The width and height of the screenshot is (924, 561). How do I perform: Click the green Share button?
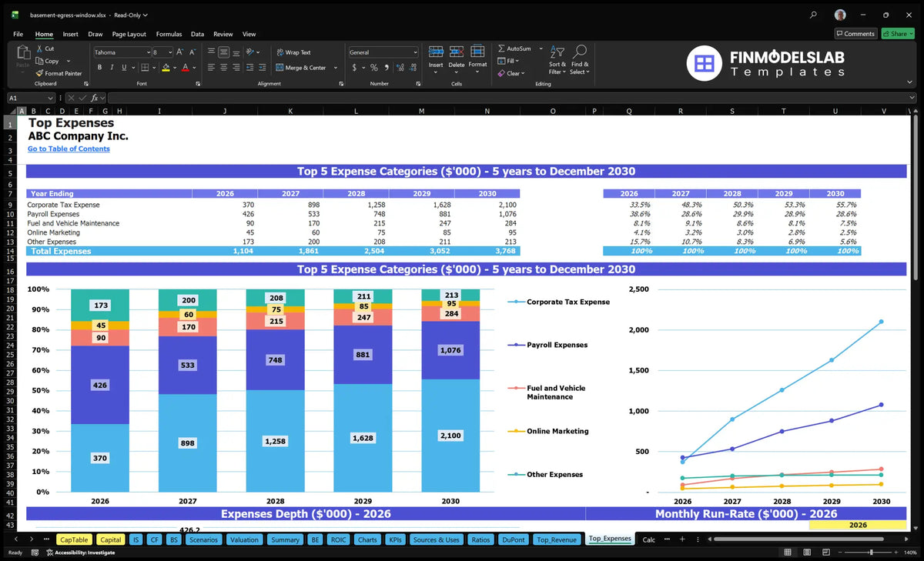click(896, 34)
